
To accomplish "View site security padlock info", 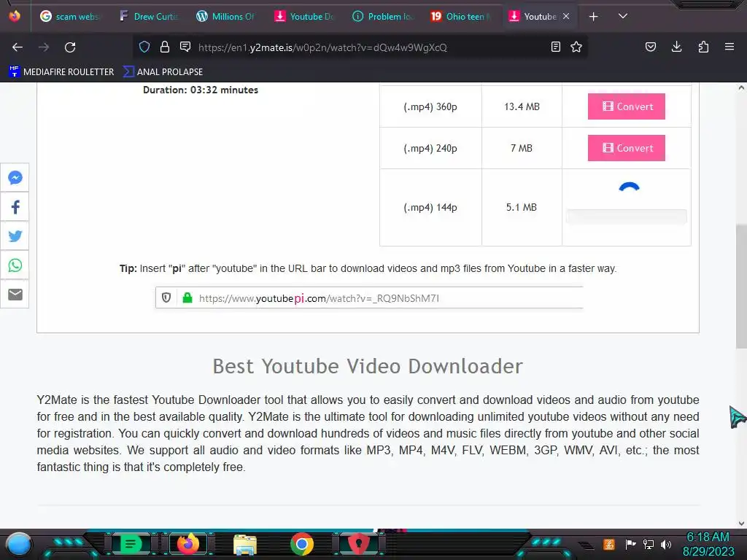I will [x=165, y=47].
